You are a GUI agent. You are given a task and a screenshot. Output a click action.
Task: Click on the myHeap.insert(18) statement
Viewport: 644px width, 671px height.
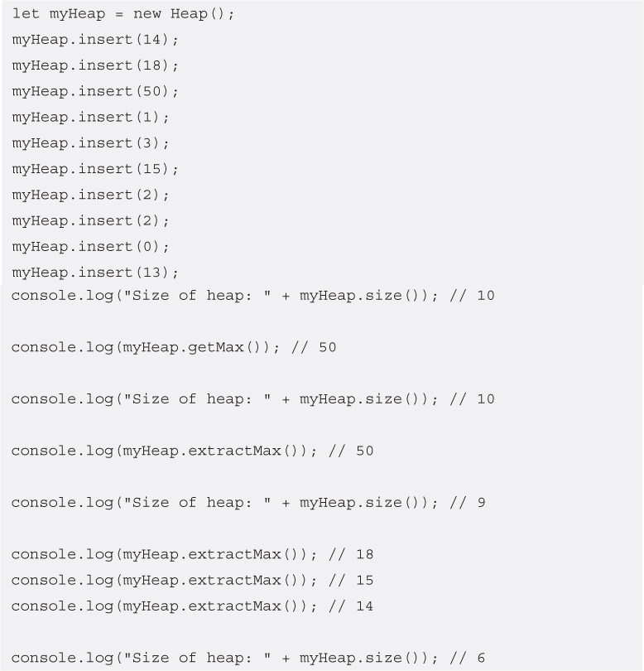95,65
